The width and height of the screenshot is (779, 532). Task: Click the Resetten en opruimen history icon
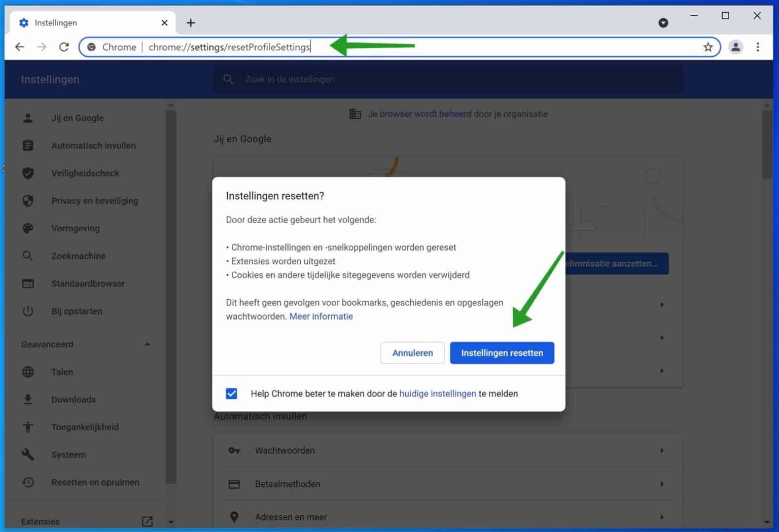coord(28,482)
